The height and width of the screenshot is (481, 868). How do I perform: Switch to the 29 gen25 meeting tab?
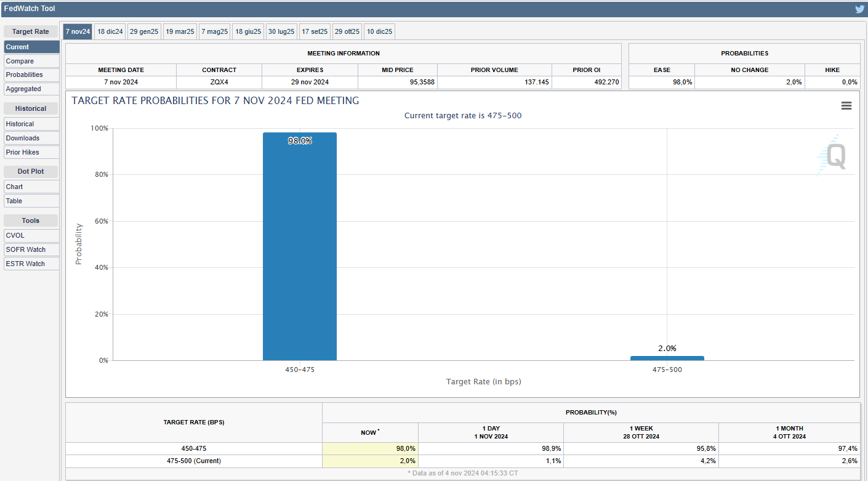tap(144, 31)
